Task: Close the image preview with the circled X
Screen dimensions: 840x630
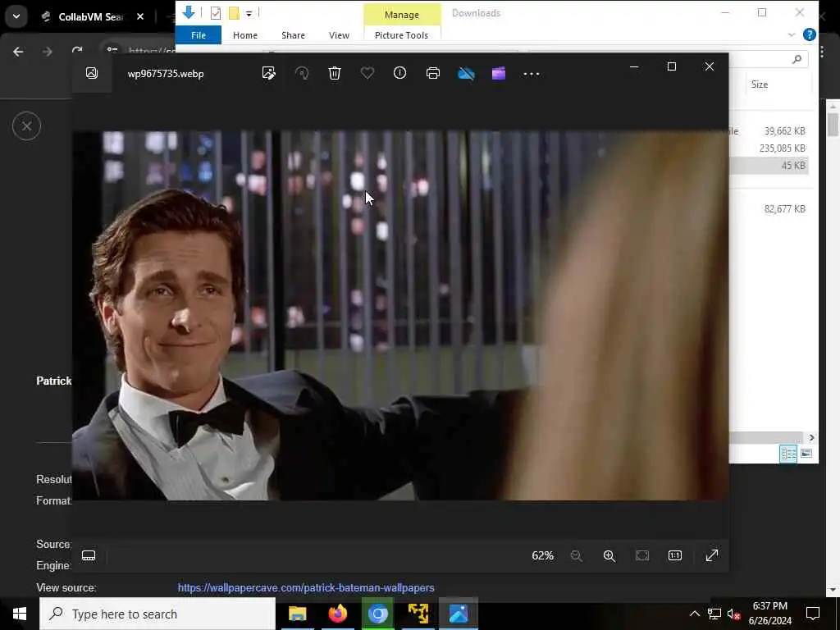Action: [26, 126]
